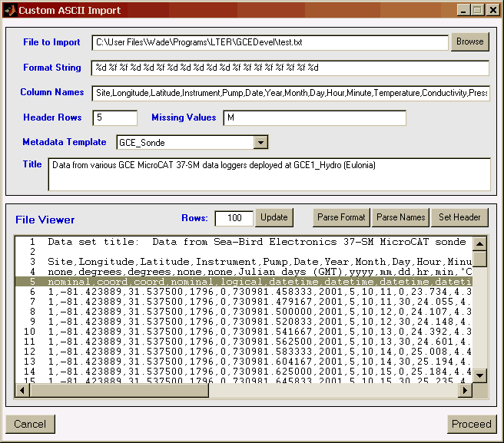Viewport: 504px width, 443px height.
Task: Click the file viewer scroll down arrow
Action: coord(480,375)
